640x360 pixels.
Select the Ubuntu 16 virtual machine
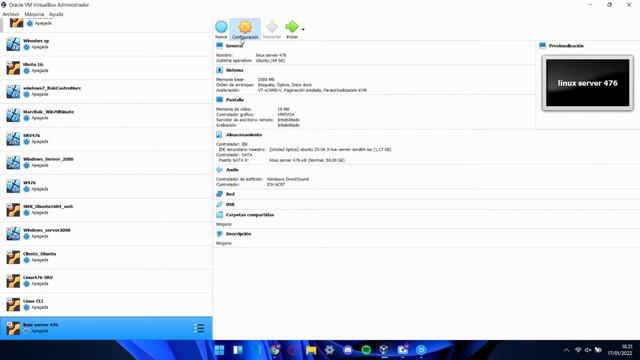point(106,68)
